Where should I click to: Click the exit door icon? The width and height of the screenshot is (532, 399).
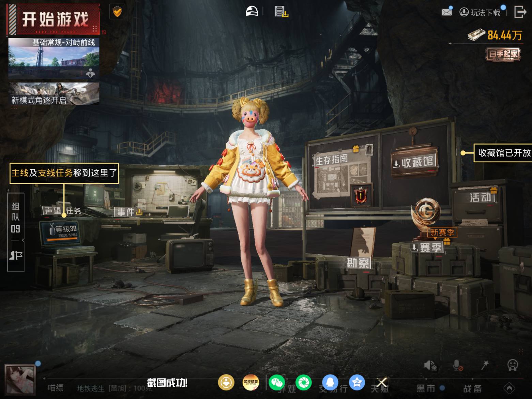[x=520, y=12]
